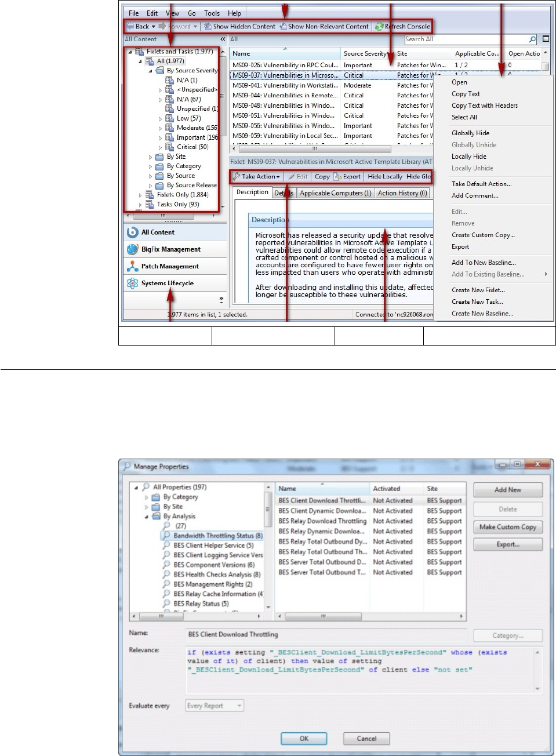The height and width of the screenshot is (756, 556).
Task: Click Show Hidden Content toolbar icon
Action: pyautogui.click(x=208, y=26)
